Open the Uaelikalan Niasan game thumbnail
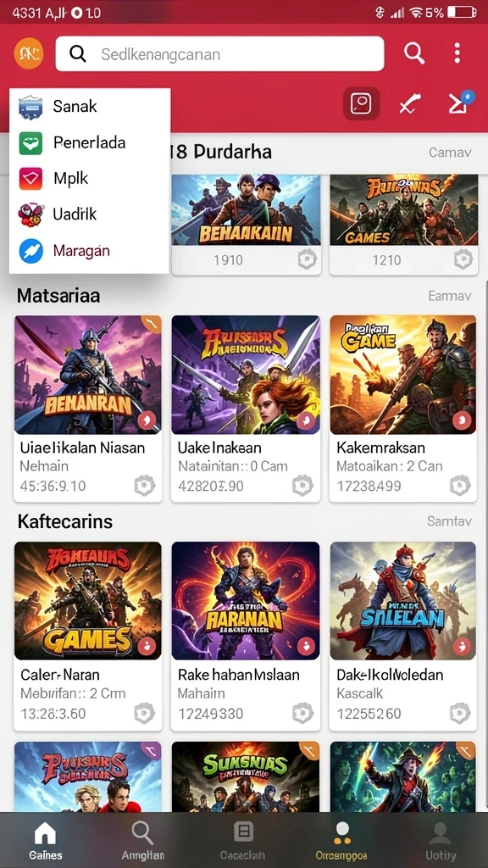 pyautogui.click(x=88, y=375)
